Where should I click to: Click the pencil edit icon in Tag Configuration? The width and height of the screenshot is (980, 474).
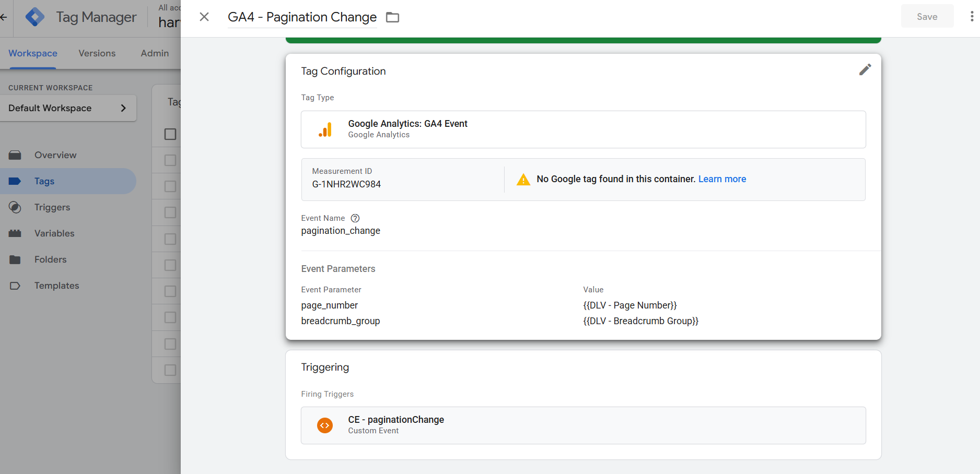coord(865,70)
